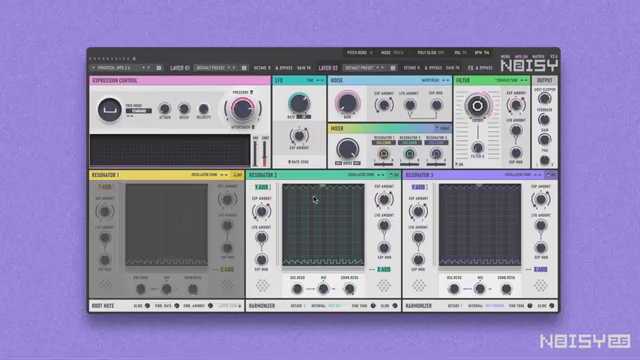Screen dimensions: 640x360
Task: Click next Filter type arrow
Action: 527,80
